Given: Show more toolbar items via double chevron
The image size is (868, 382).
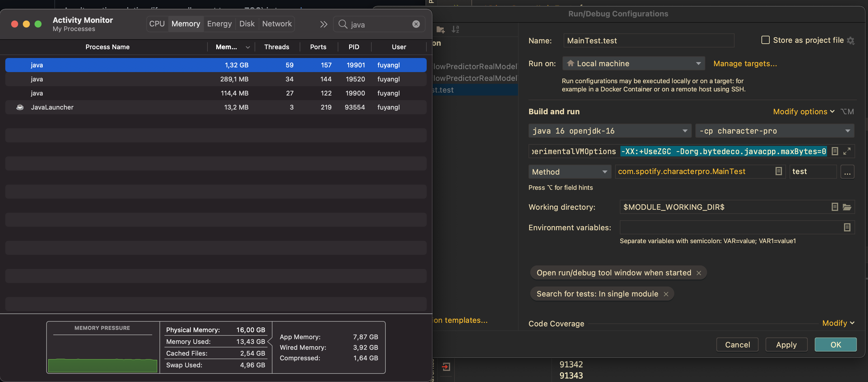Looking at the screenshot, I should point(323,24).
